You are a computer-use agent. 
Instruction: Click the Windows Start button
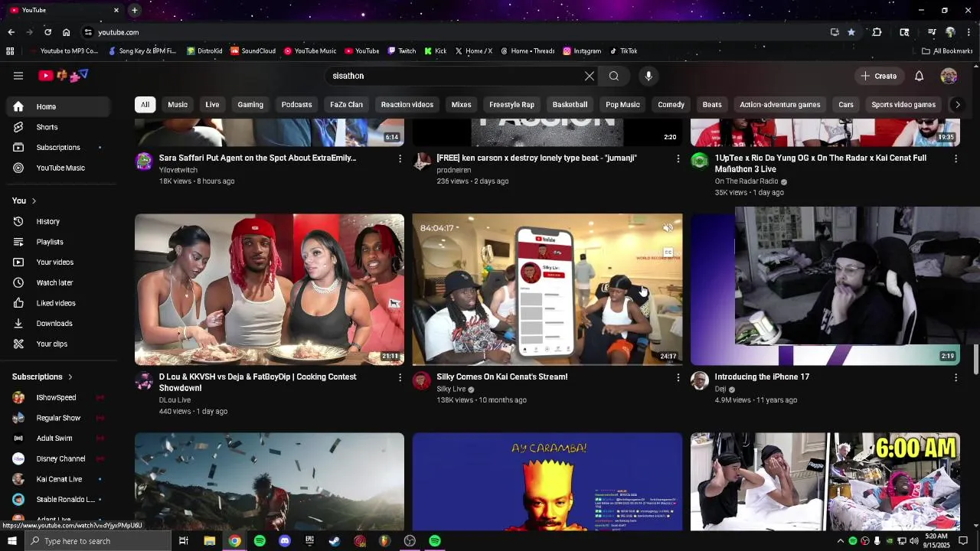click(11, 541)
